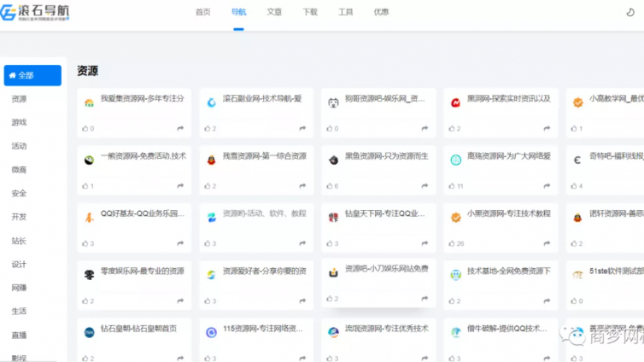
Task: Share the 零度娱乐网 card
Action: click(x=180, y=301)
